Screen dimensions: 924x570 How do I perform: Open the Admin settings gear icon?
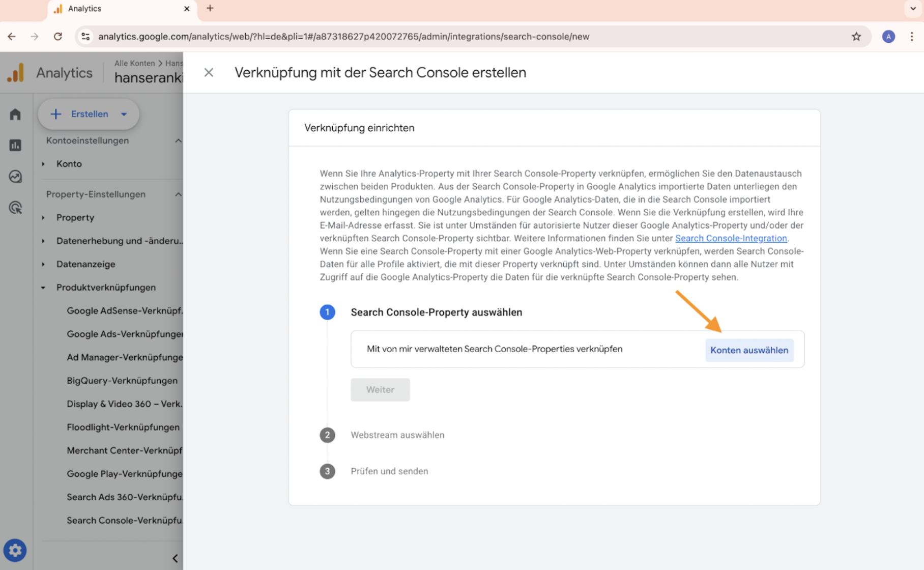tap(15, 550)
